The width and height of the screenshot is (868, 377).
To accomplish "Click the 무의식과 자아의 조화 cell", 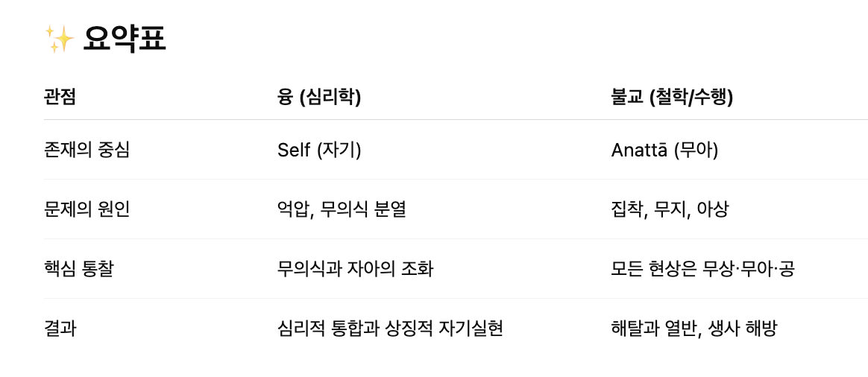I will tap(355, 269).
